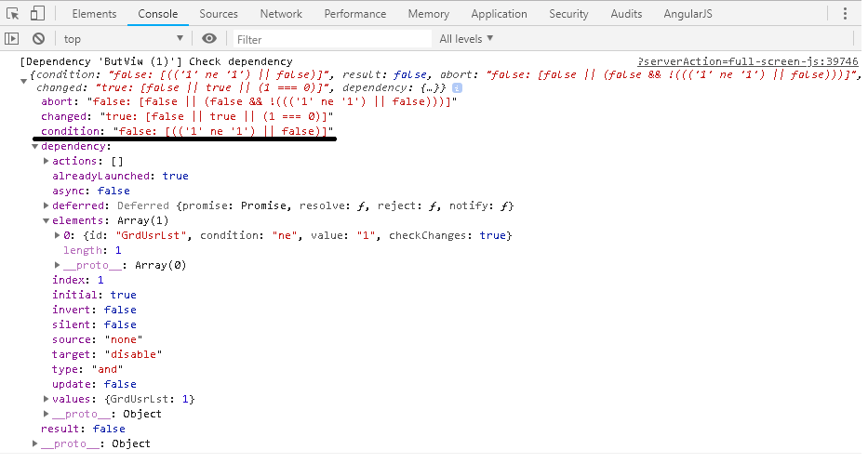Collapse the 'elements: Array(1)' node

pyautogui.click(x=47, y=221)
